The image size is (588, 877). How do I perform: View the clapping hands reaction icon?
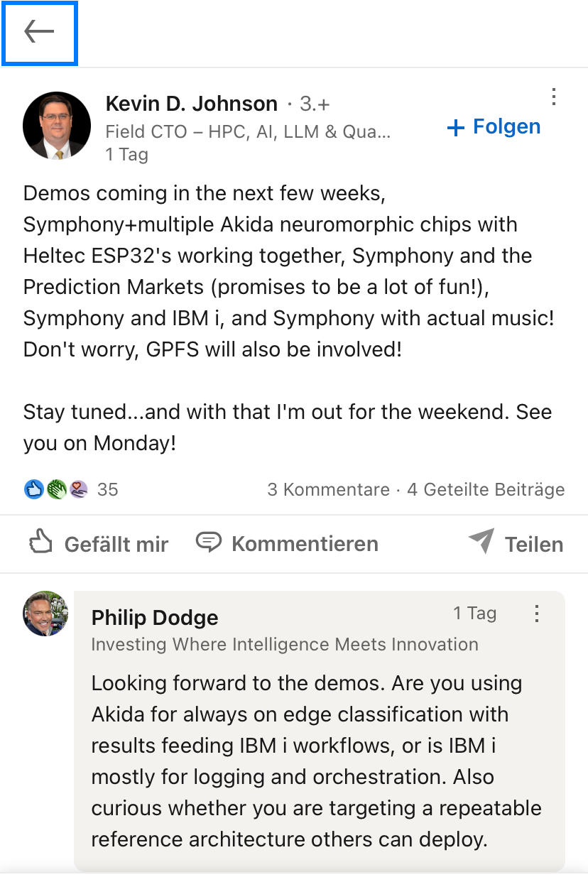pyautogui.click(x=56, y=489)
